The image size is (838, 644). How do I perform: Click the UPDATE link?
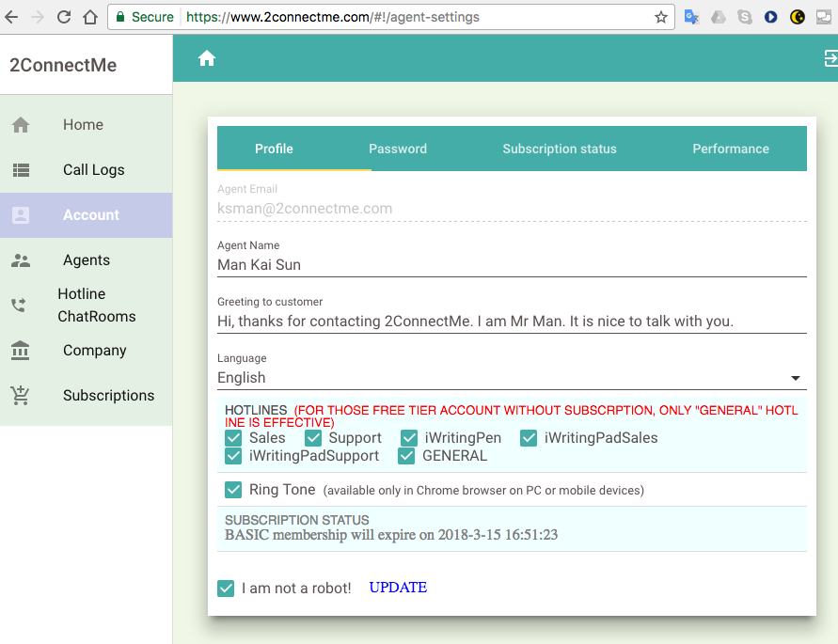point(398,588)
